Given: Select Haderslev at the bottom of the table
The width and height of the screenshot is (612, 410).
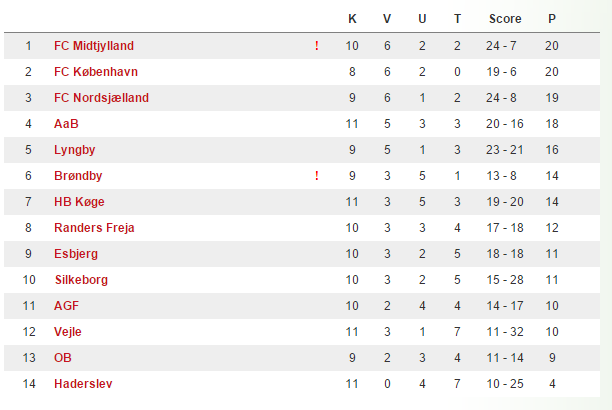Looking at the screenshot, I should tap(83, 384).
